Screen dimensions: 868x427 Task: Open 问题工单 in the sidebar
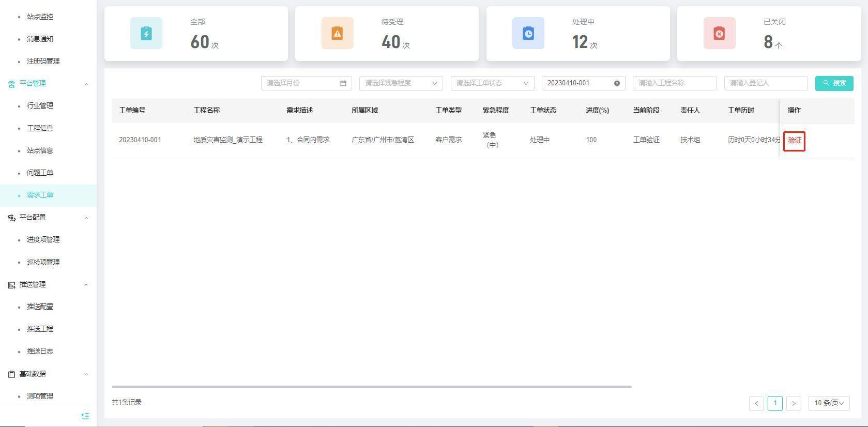40,173
